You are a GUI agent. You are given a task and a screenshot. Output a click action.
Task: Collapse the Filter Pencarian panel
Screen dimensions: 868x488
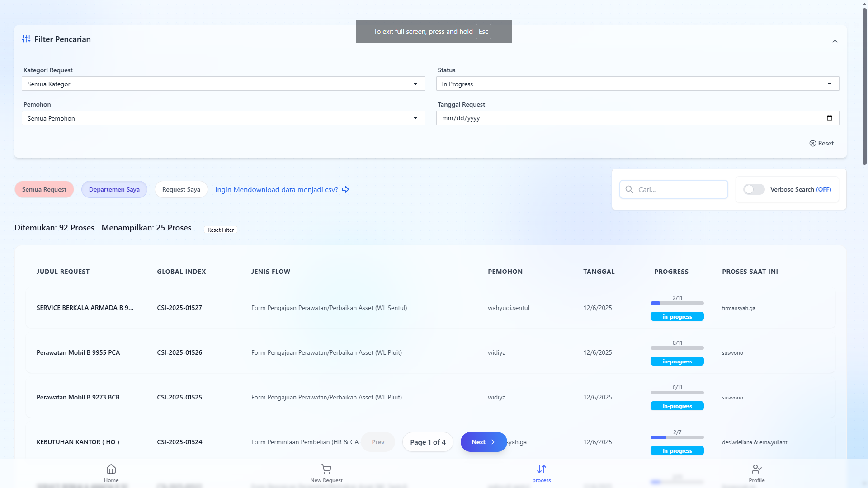tap(835, 41)
